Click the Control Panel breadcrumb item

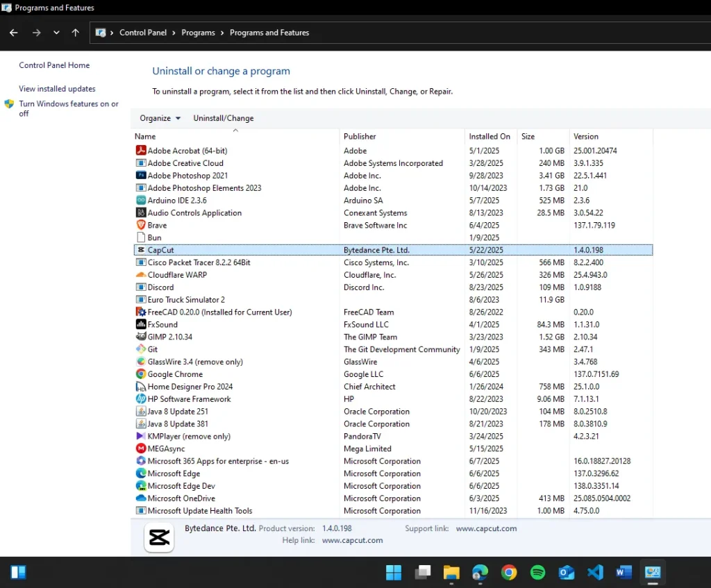(143, 33)
